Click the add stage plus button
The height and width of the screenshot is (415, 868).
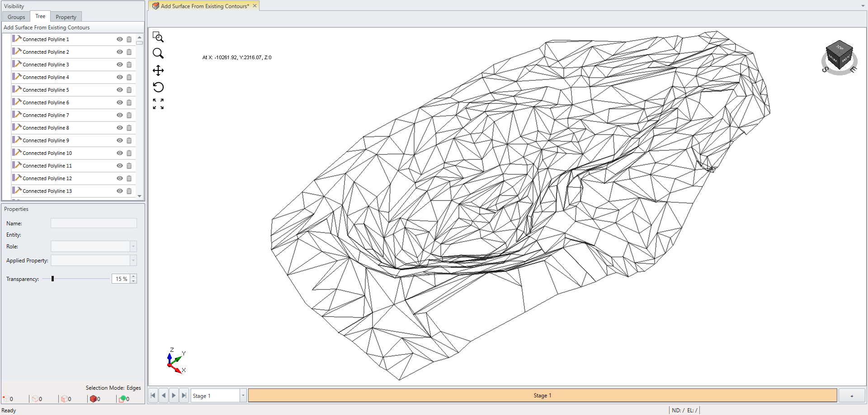852,396
